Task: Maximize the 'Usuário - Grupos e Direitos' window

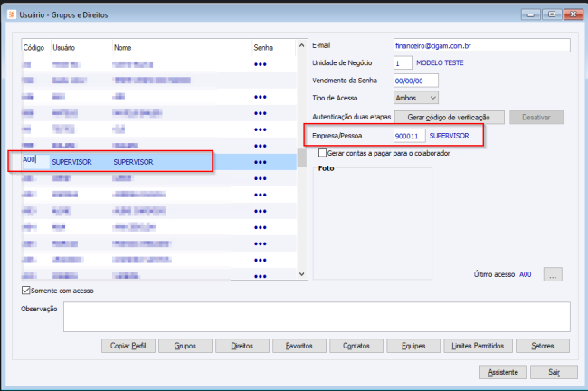Action: [552, 14]
